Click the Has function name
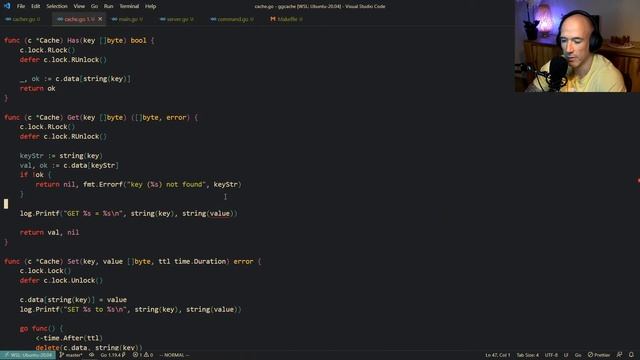This screenshot has width=640, height=360. pos(73,40)
